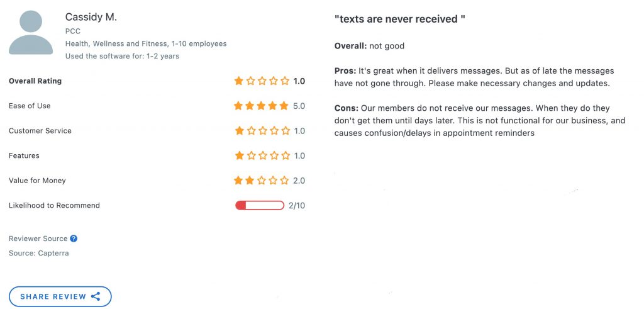This screenshot has height=309, width=644.
Task: Click the reviewer avatar icon
Action: [31, 33]
